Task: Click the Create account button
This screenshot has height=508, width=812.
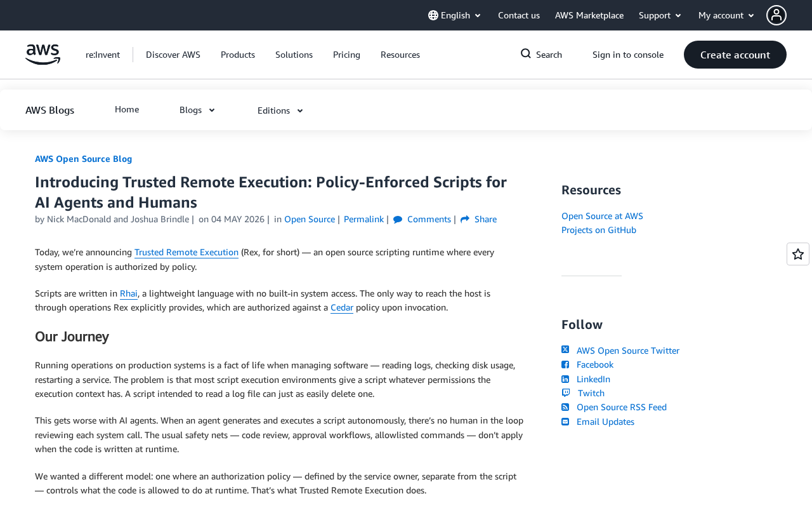Action: click(735, 55)
